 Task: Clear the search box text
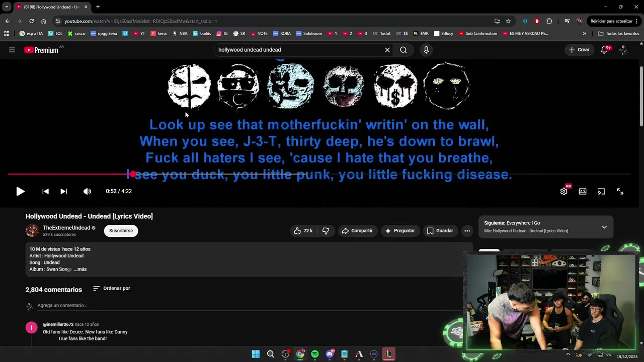tap(387, 50)
